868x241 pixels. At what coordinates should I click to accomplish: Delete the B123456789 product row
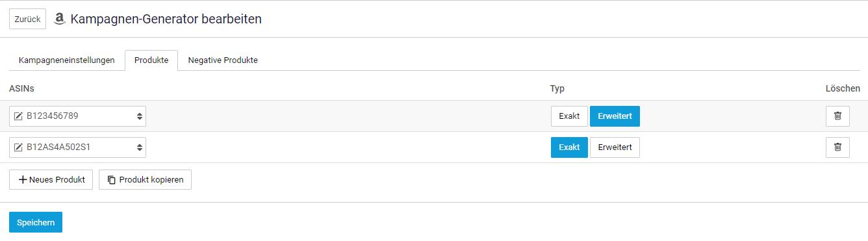[x=837, y=116]
